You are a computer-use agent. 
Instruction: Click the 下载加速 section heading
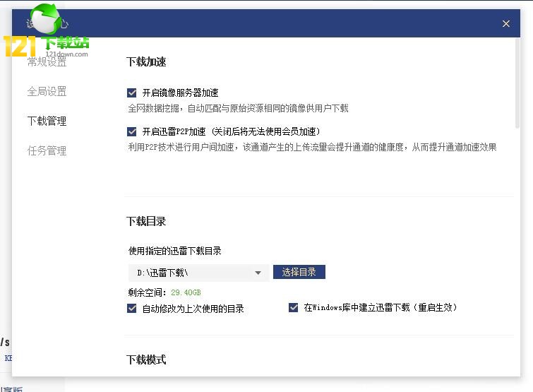[x=146, y=62]
